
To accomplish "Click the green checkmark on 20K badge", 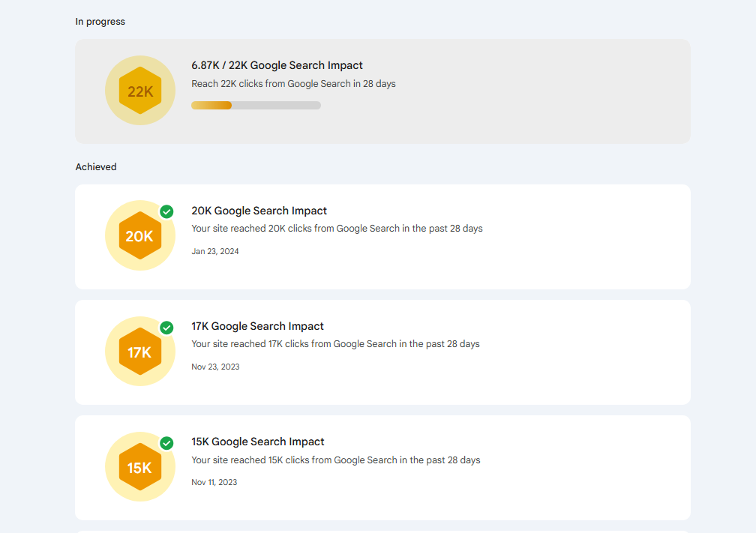I will pos(166,211).
